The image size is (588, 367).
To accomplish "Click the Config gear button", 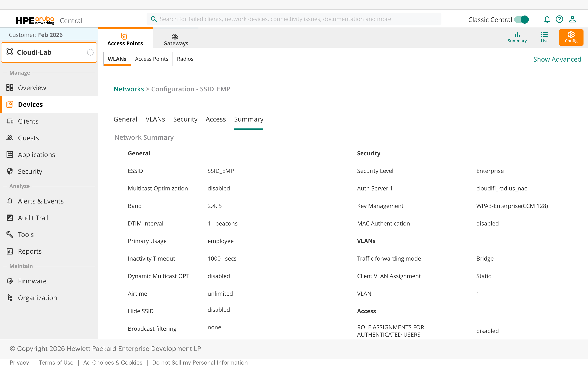I will 571,37.
